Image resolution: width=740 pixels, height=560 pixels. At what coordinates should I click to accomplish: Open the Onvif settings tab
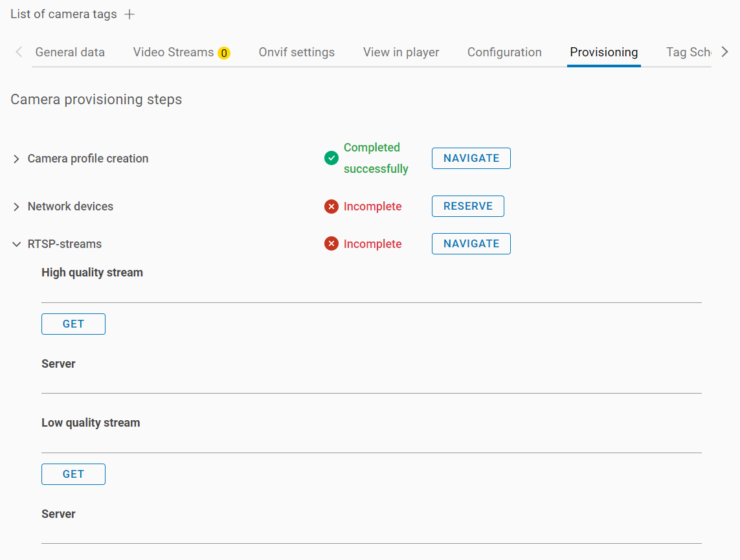(x=297, y=52)
